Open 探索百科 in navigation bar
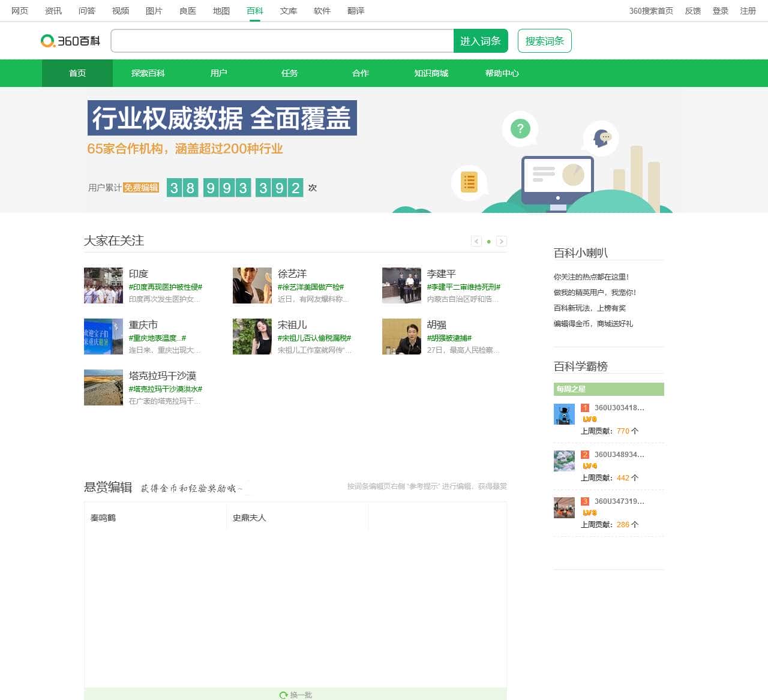This screenshot has height=700, width=768. point(148,73)
